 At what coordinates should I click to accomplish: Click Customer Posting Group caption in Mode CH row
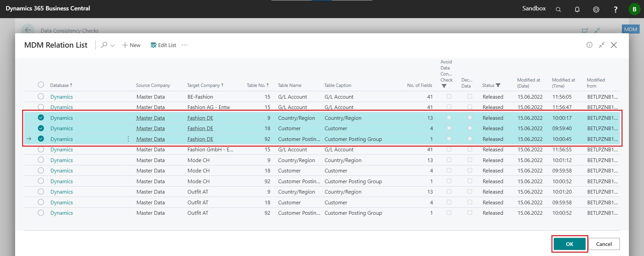click(353, 181)
